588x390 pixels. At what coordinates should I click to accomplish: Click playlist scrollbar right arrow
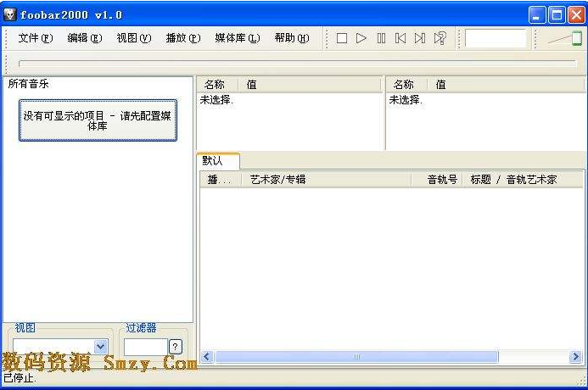point(575,356)
